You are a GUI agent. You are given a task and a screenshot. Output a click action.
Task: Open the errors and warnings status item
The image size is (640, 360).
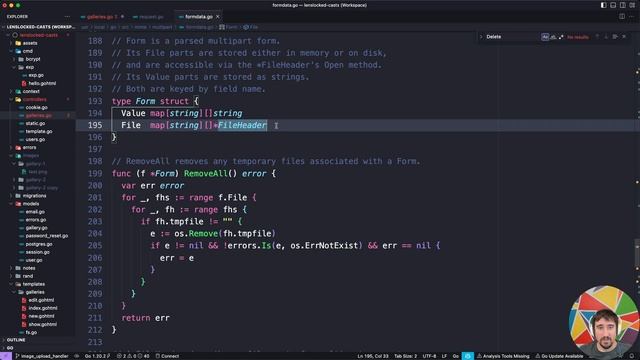tap(133, 356)
